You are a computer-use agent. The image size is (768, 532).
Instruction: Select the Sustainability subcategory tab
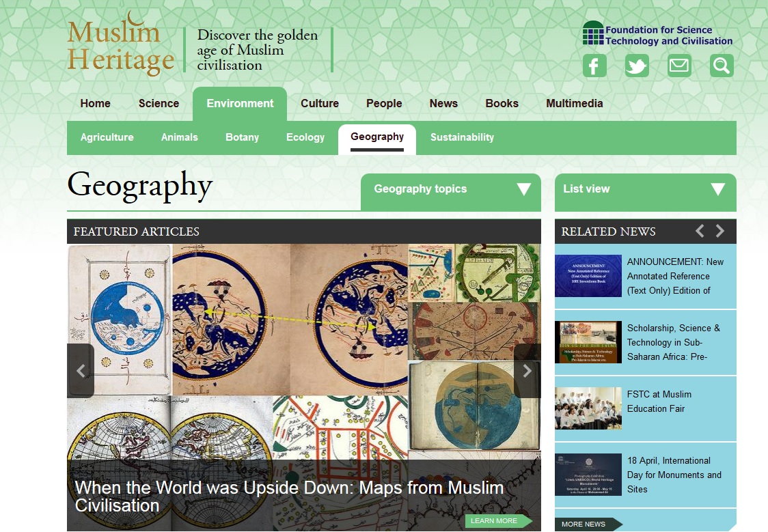[x=462, y=137]
